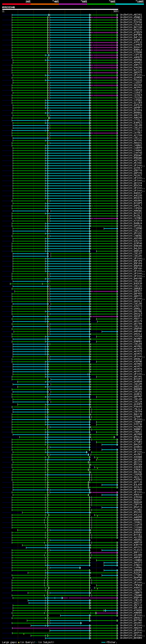Click label UniRef100_P41116

pyautogui.click(x=131, y=80)
